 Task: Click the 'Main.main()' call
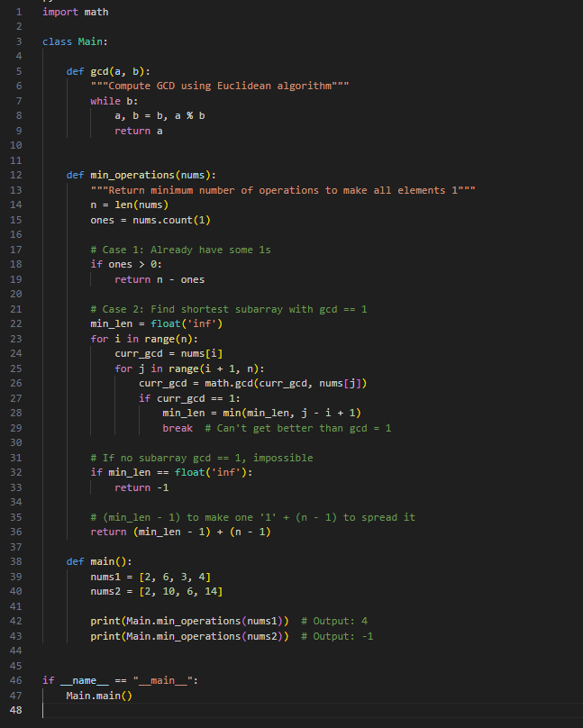click(99, 696)
